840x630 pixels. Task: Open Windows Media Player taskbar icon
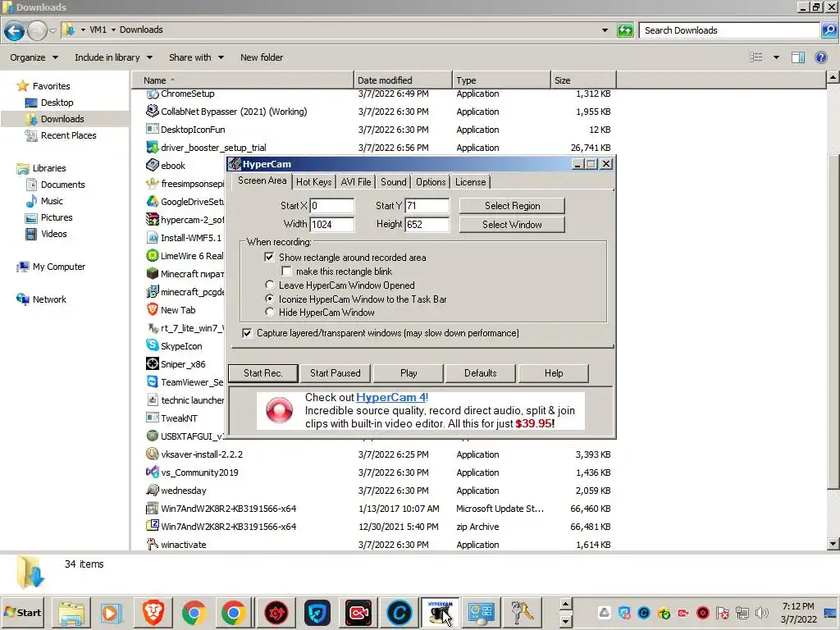(x=112, y=612)
